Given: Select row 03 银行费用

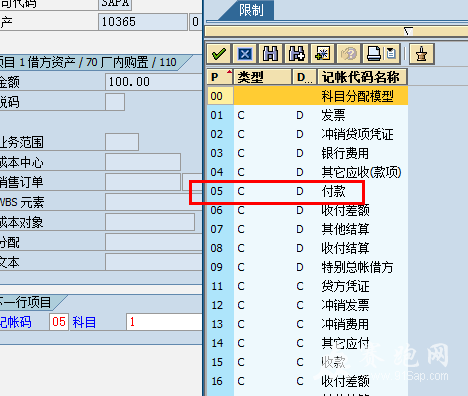Looking at the screenshot, I should [x=307, y=153].
